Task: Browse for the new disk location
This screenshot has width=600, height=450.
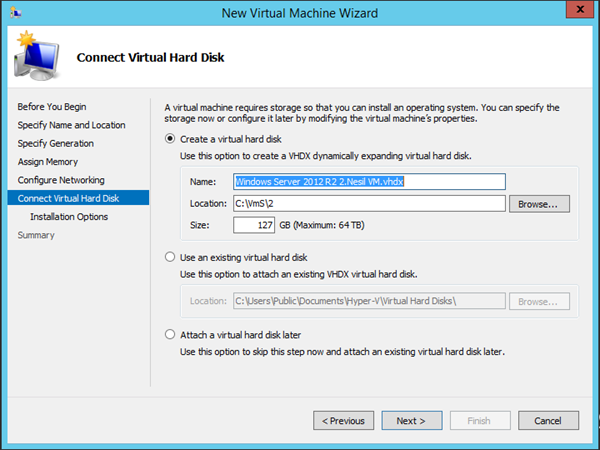Action: (x=540, y=203)
